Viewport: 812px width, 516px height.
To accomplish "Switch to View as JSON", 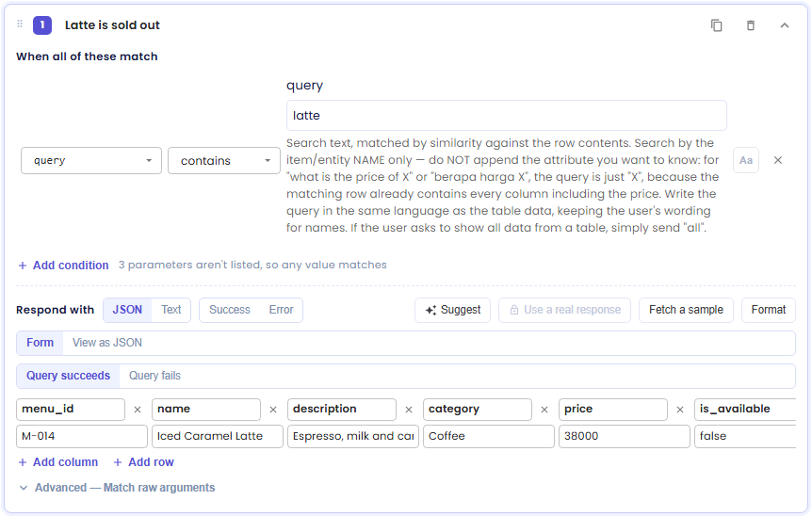I will [x=107, y=343].
